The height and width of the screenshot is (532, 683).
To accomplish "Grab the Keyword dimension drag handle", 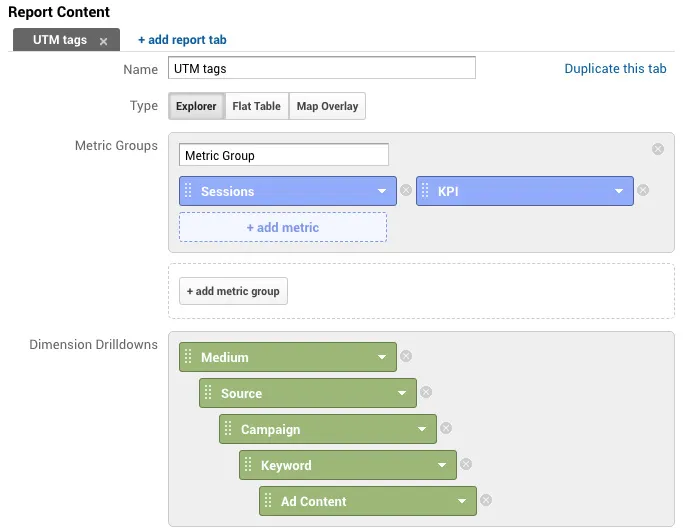I will [248, 464].
